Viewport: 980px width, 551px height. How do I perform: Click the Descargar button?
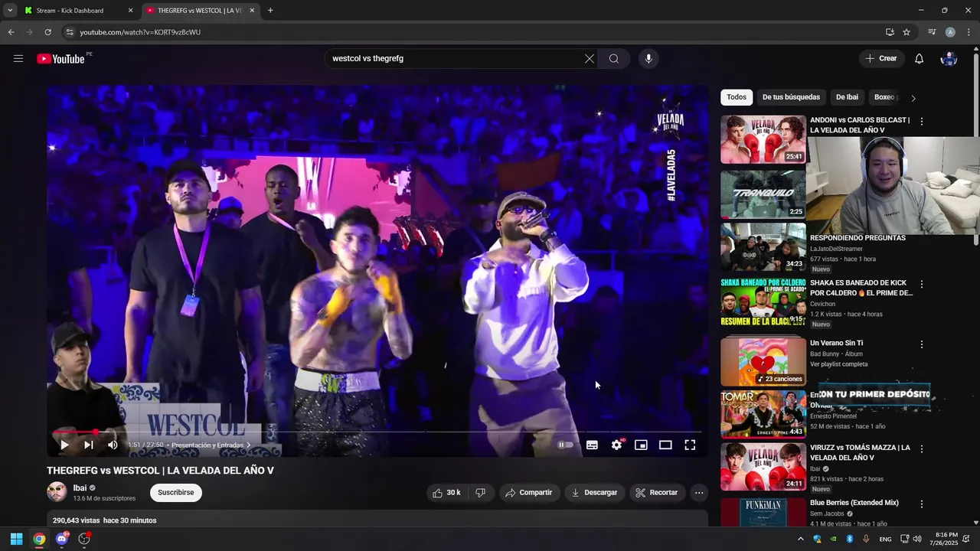[x=594, y=493]
